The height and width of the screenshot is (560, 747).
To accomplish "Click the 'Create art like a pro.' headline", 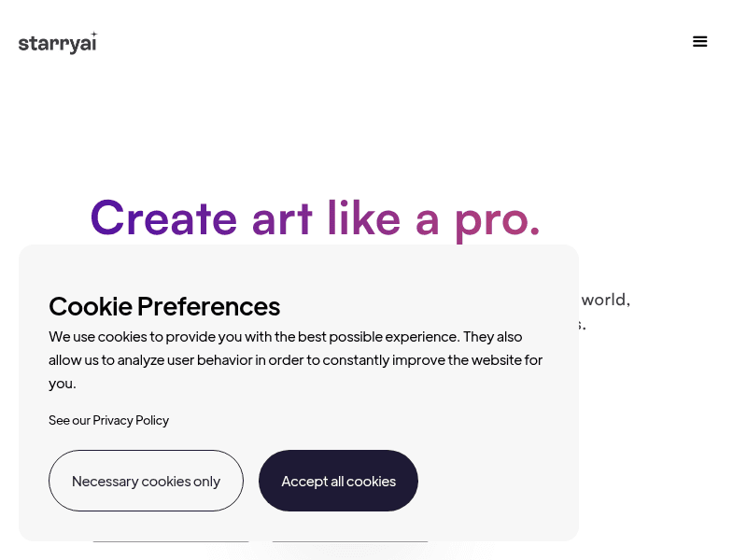I will click(315, 219).
